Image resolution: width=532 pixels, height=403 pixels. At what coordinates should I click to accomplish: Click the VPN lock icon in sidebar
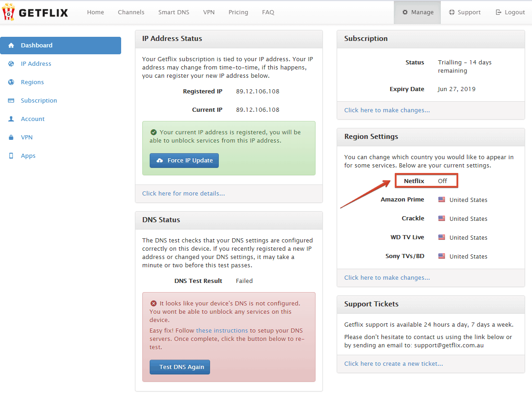click(x=11, y=137)
